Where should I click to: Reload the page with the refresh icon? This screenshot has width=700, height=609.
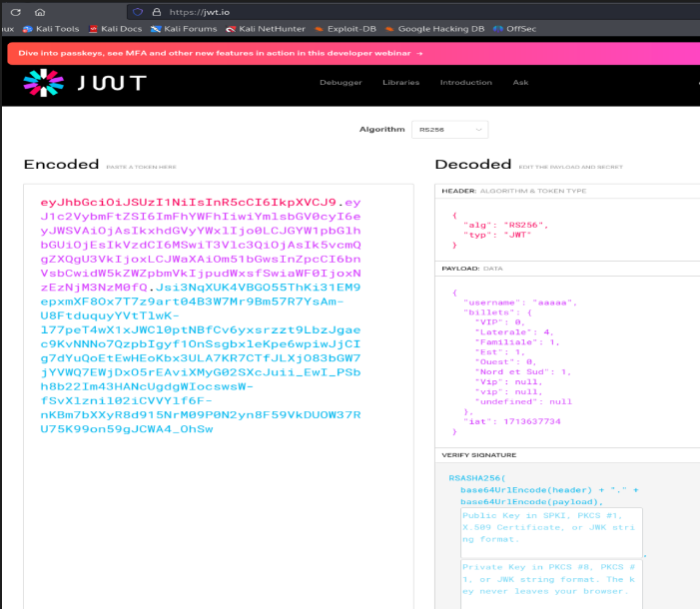tap(17, 12)
